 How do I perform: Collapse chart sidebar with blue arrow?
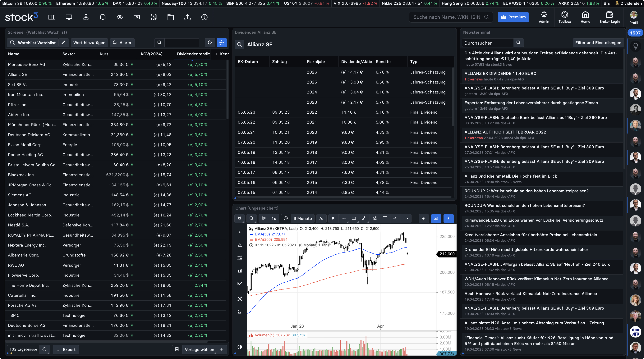449,218
